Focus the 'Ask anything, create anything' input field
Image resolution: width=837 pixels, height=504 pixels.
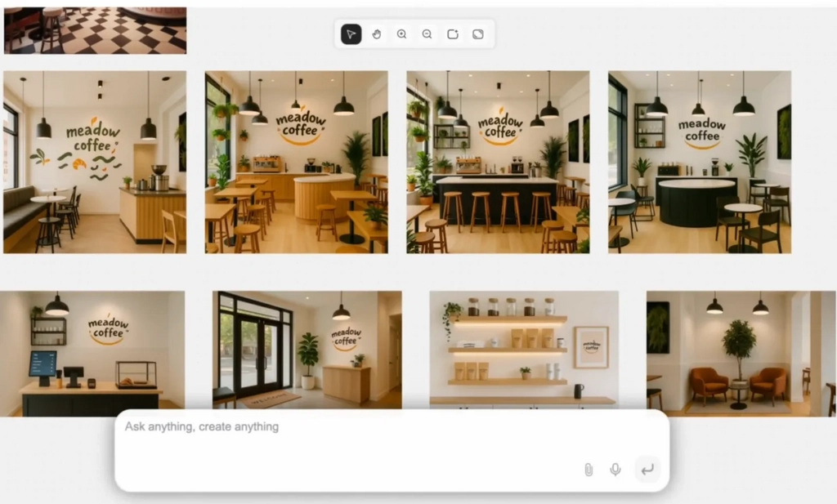[392, 451]
